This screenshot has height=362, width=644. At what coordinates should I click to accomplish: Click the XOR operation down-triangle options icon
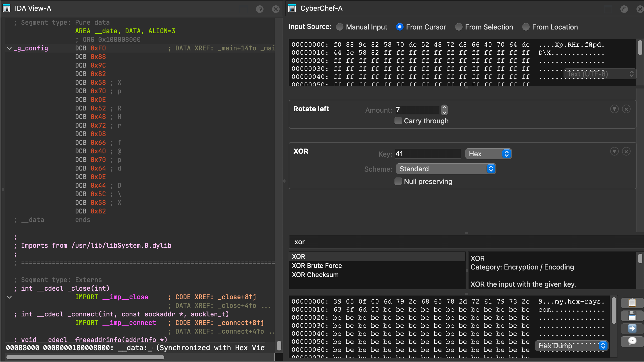(614, 152)
